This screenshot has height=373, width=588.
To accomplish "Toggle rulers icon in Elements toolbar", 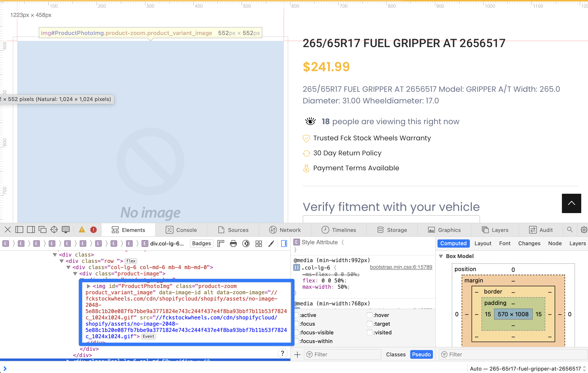I will 221,243.
